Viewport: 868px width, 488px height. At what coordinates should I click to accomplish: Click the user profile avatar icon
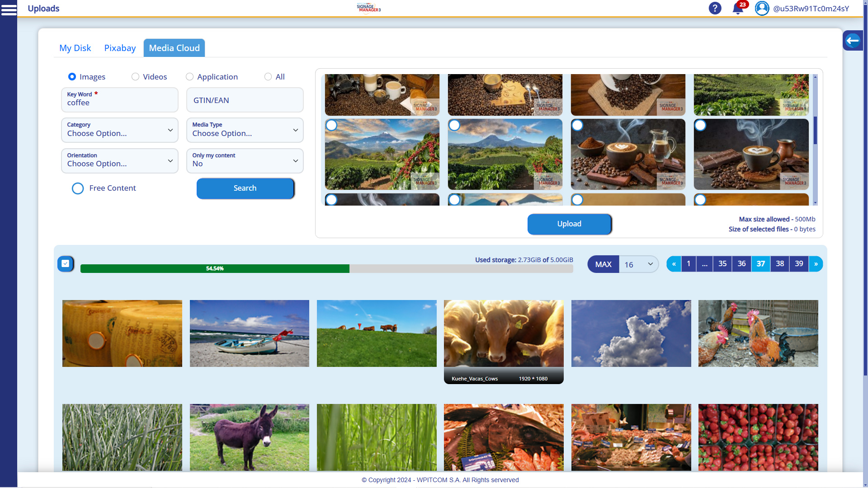[x=762, y=8]
